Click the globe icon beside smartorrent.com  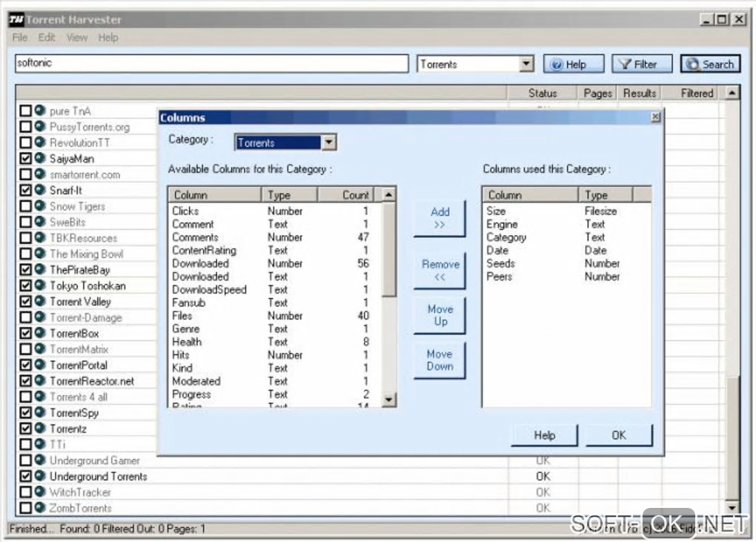coord(40,174)
